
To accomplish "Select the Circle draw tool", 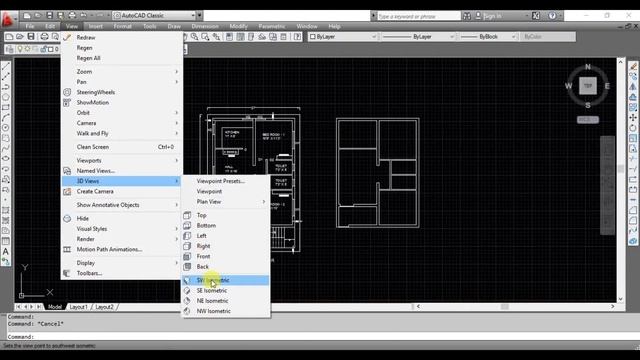I will 6,128.
